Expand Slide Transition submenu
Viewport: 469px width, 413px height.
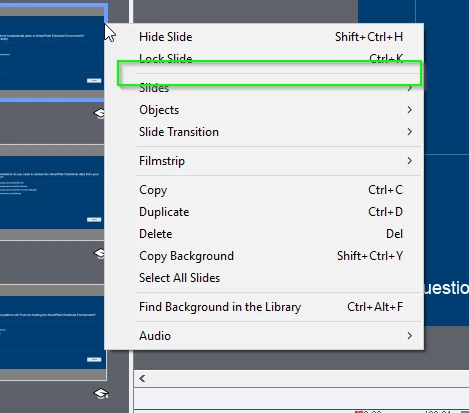271,132
